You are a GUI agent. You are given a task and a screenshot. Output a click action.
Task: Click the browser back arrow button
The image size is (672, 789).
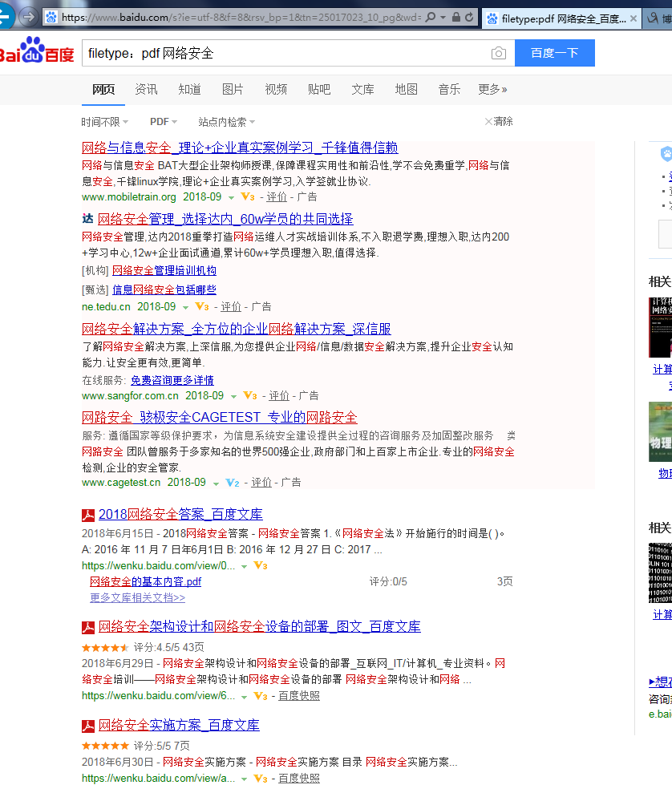[x=5, y=17]
